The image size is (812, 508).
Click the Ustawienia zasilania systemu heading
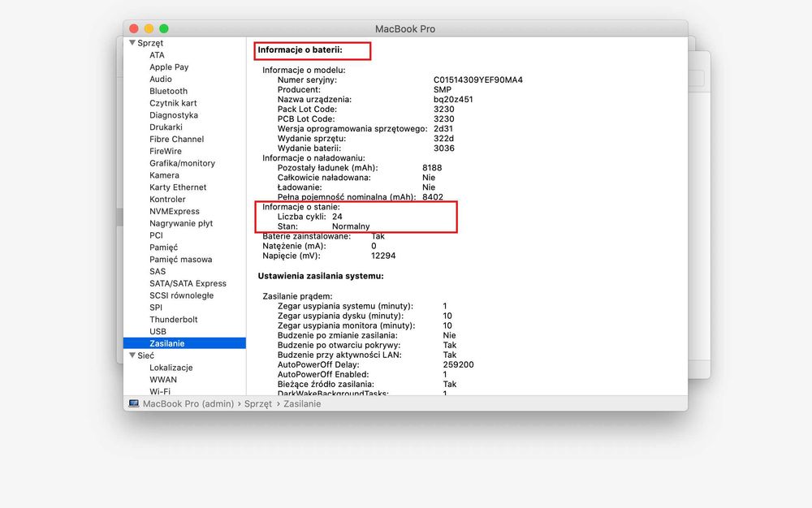coord(321,276)
